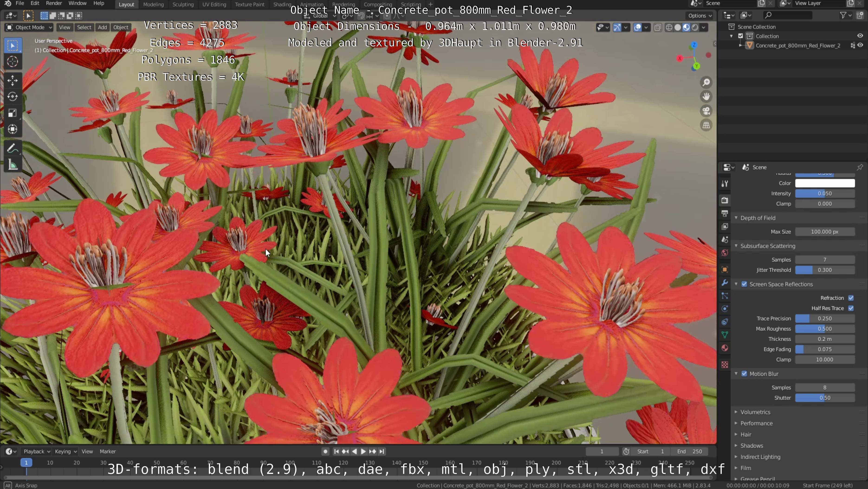The height and width of the screenshot is (489, 868).
Task: Open the Object Mode dropdown
Action: click(x=29, y=27)
